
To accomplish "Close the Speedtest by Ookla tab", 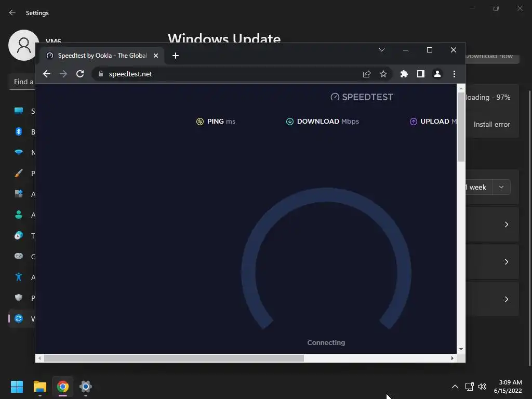I will (x=156, y=56).
